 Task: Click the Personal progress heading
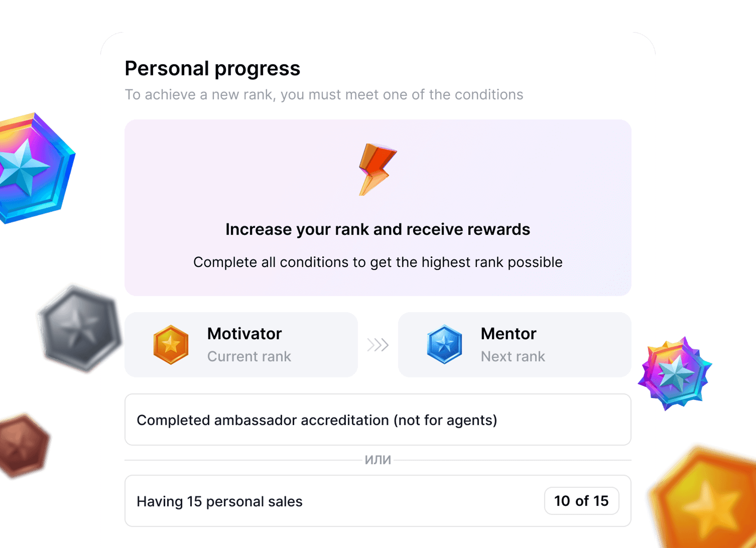pyautogui.click(x=212, y=69)
